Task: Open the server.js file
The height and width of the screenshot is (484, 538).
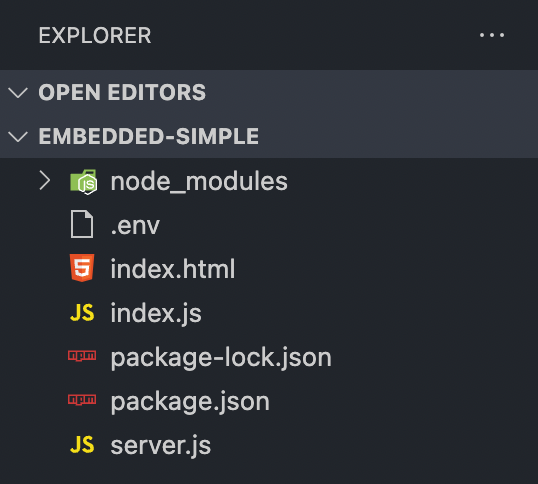Action: [161, 446]
